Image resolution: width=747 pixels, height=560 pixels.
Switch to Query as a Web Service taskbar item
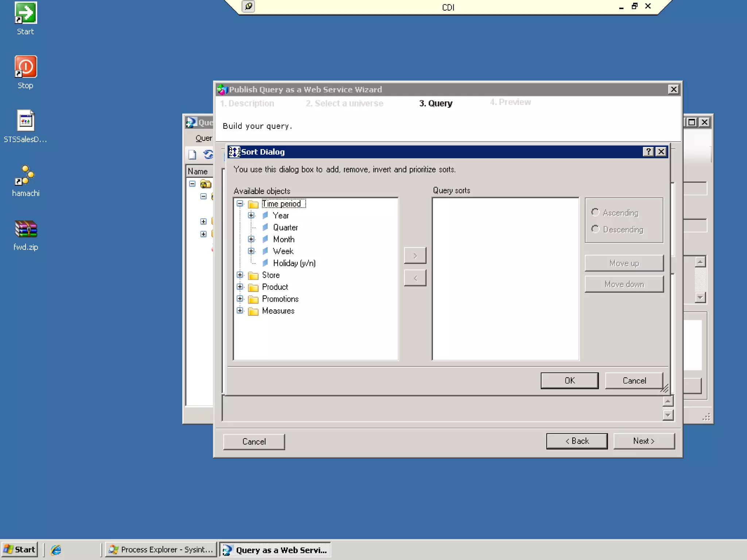(275, 550)
